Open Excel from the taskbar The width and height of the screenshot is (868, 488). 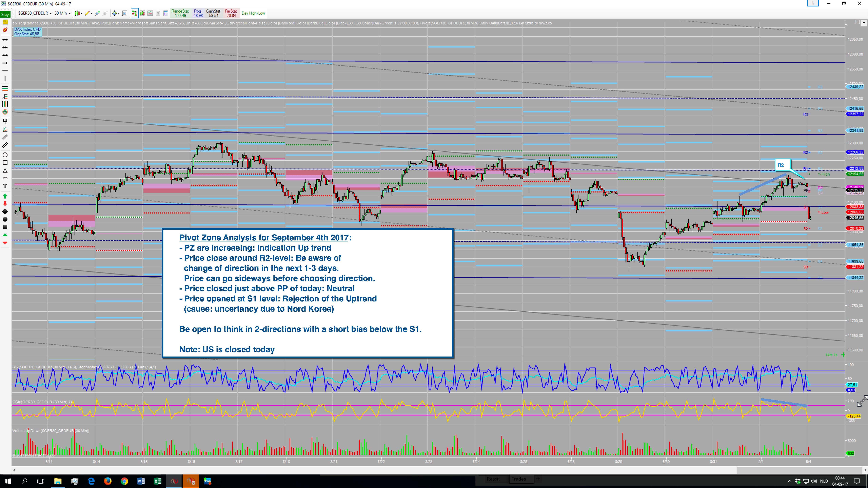[x=158, y=481]
